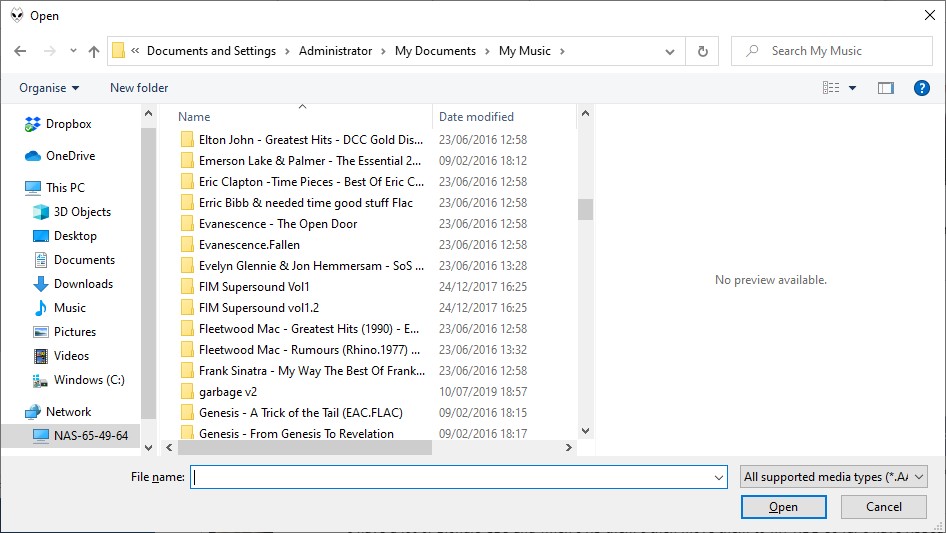Click the File name input box
Viewport: 946px width, 533px height.
[451, 477]
